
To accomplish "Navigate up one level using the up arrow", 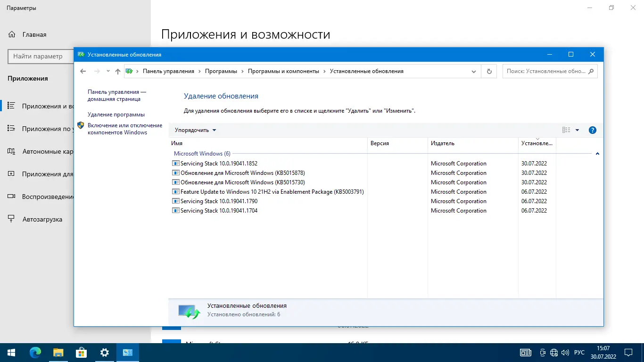I will click(117, 71).
